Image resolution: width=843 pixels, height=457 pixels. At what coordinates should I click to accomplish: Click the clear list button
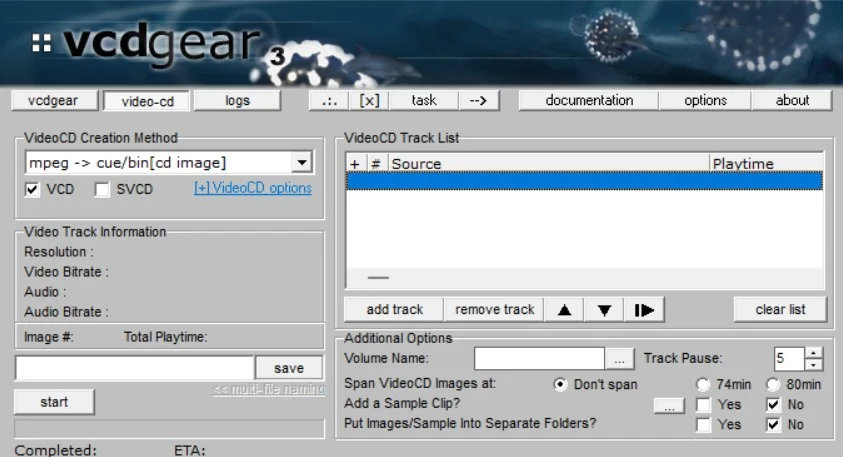(x=780, y=310)
